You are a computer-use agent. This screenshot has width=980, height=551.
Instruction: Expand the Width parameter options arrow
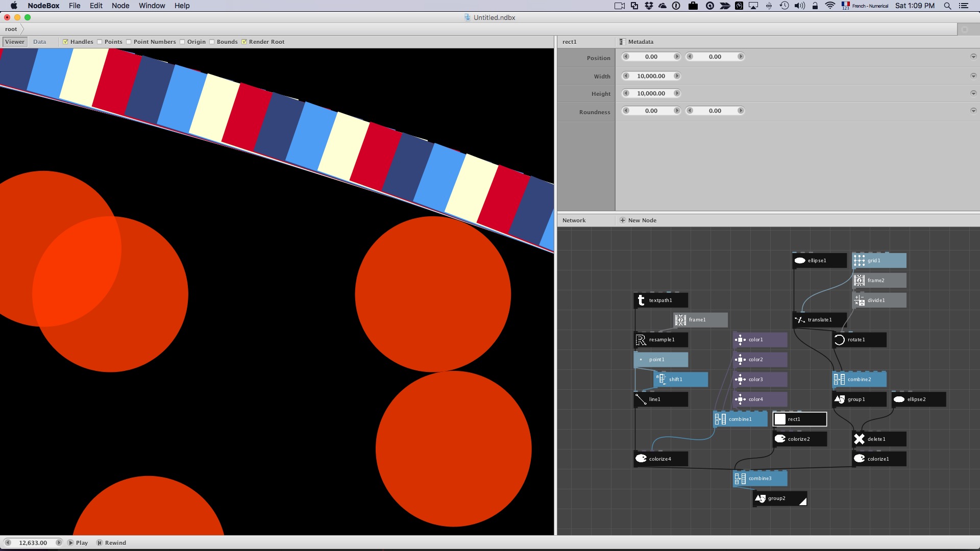973,76
